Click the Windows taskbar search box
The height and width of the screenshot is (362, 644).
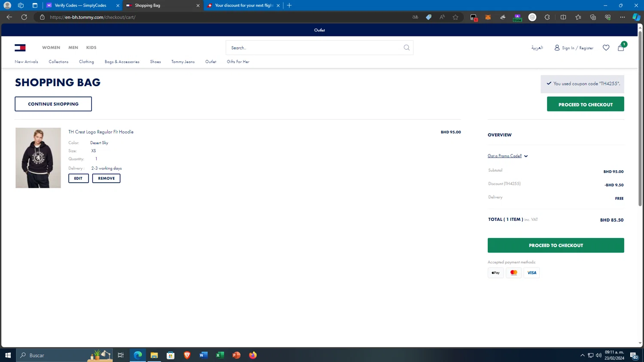[x=64, y=355]
